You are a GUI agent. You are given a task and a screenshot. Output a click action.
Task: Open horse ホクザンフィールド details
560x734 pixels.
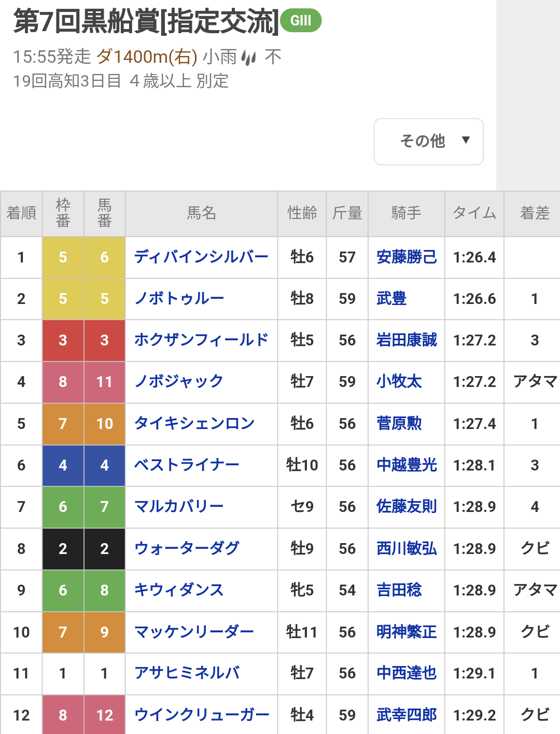click(201, 340)
